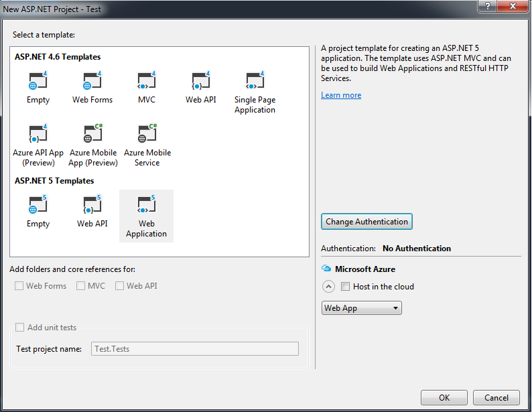
Task: Close the New ASP.NET Project dialog
Action: [x=513, y=6]
